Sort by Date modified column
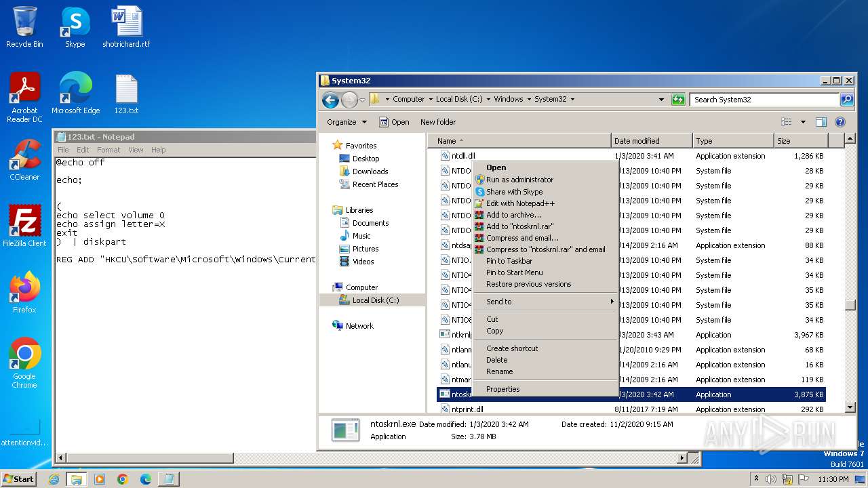Viewport: 868px width, 488px height. pyautogui.click(x=652, y=141)
